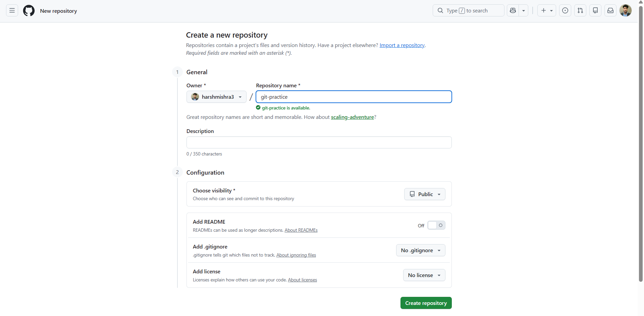Use the suggested scaling-adventure name link
Viewport: 644px width, 316px height.
point(353,117)
